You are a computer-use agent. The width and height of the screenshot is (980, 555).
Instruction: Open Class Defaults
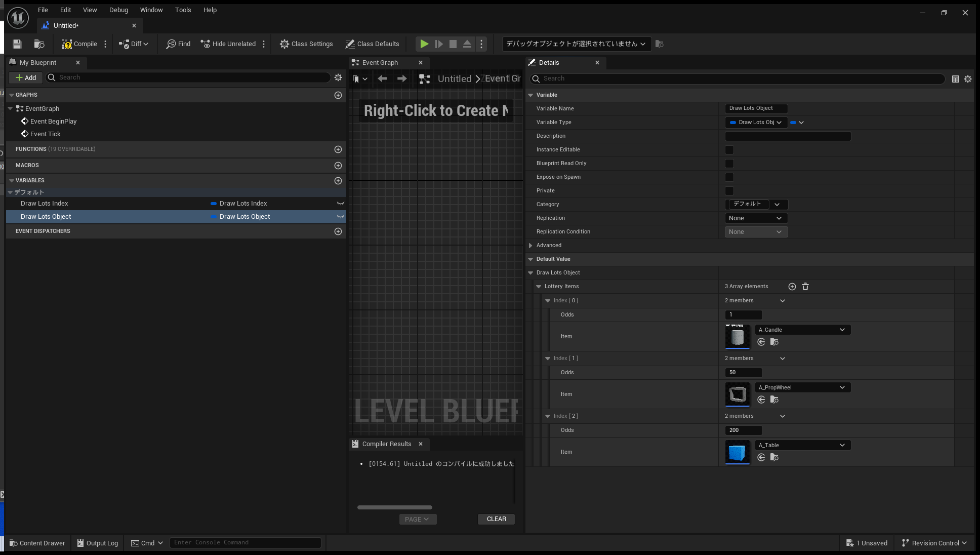[372, 44]
